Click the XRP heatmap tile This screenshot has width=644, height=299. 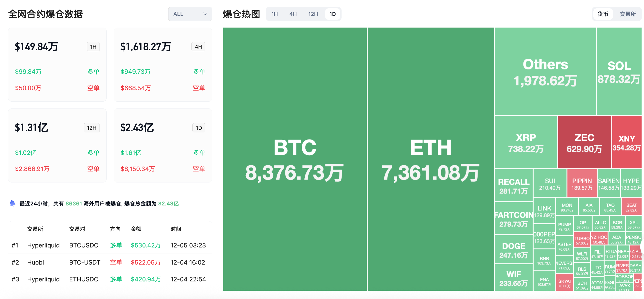pyautogui.click(x=526, y=142)
